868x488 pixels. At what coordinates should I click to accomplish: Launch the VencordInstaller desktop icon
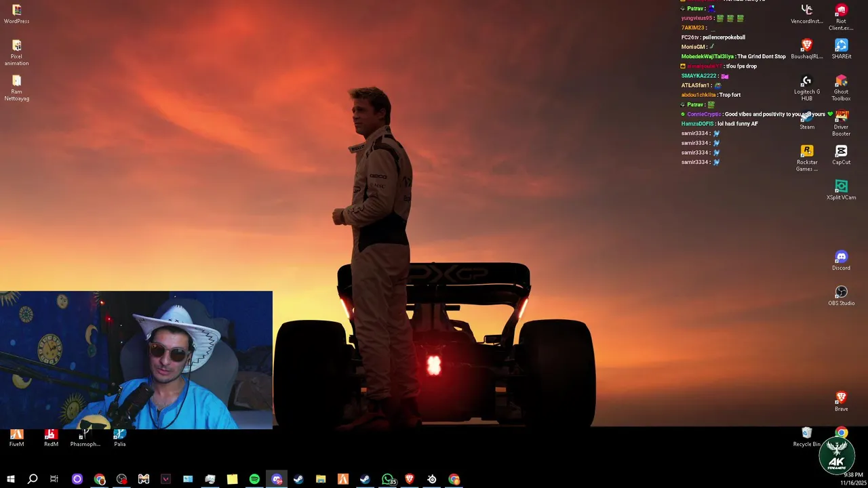[x=807, y=14]
